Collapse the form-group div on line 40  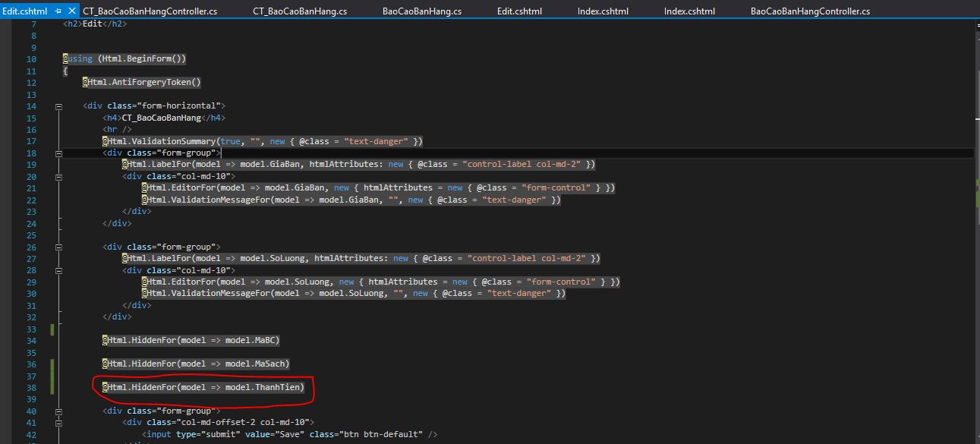pos(58,411)
